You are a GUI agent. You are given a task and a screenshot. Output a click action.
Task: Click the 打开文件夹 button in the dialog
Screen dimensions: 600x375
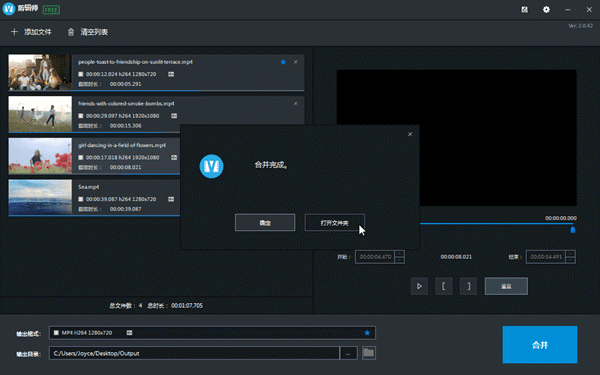(x=334, y=223)
